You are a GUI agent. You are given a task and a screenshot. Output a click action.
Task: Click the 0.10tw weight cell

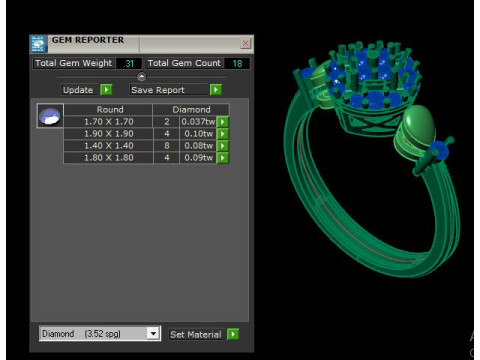tap(198, 134)
